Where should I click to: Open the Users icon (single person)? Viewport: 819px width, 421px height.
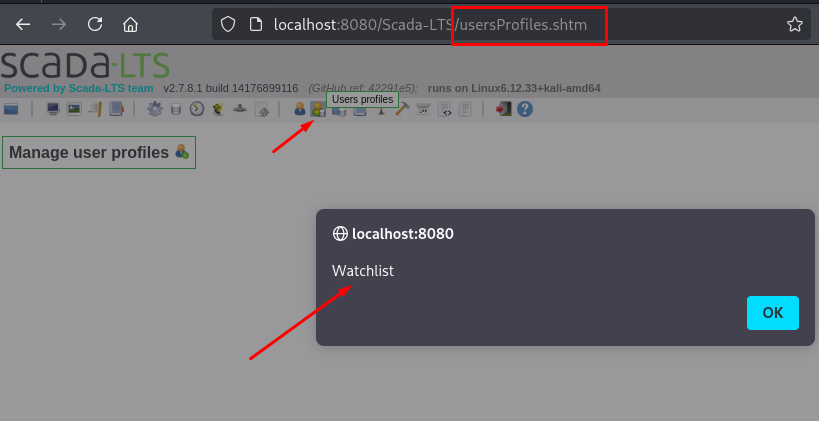(x=300, y=109)
